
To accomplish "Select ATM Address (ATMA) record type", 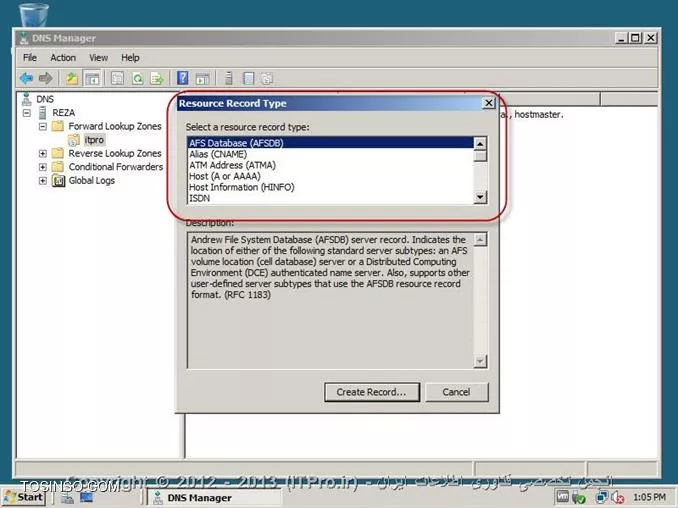I will 331,165.
